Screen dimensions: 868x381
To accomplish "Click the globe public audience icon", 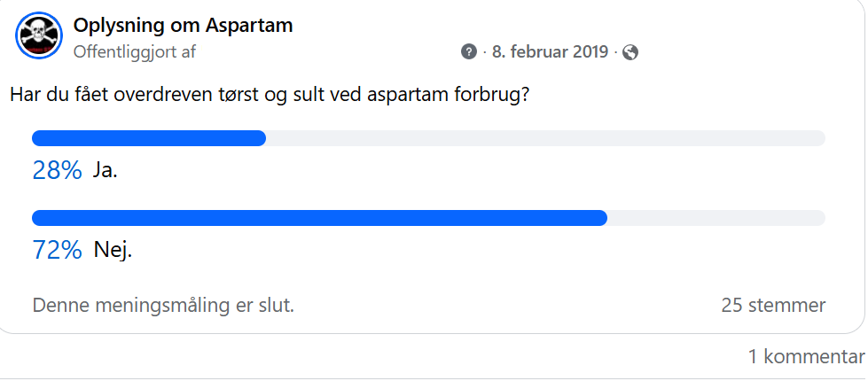I will (x=630, y=52).
